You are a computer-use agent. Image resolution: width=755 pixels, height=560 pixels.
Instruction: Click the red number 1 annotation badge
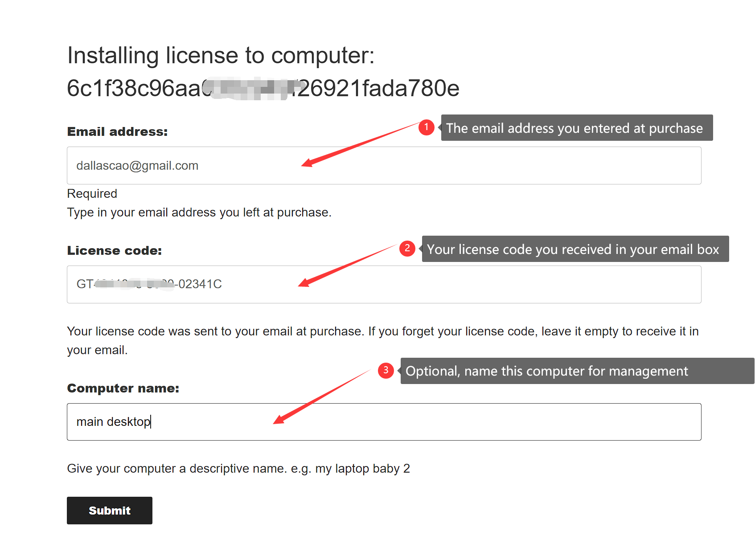[x=426, y=127]
